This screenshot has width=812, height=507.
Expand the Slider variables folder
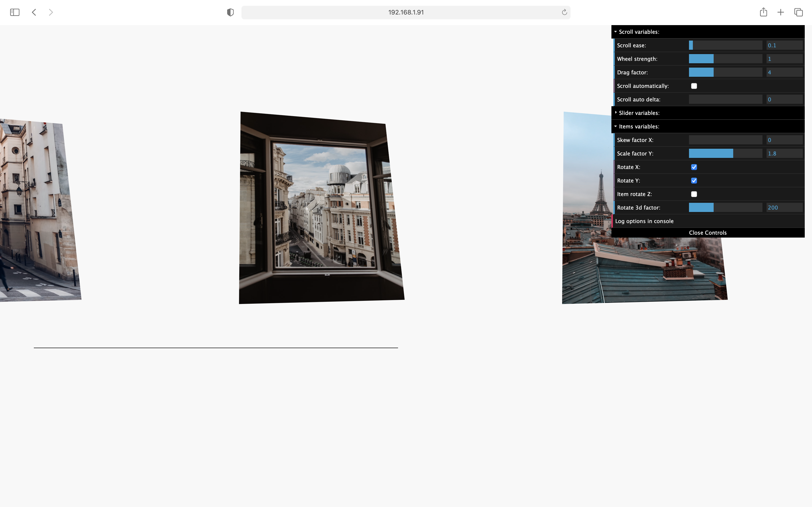pyautogui.click(x=639, y=113)
